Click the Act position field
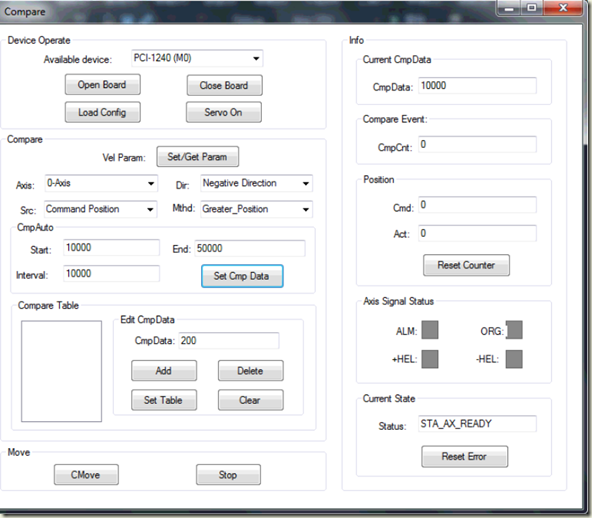The image size is (592, 518). click(x=477, y=233)
